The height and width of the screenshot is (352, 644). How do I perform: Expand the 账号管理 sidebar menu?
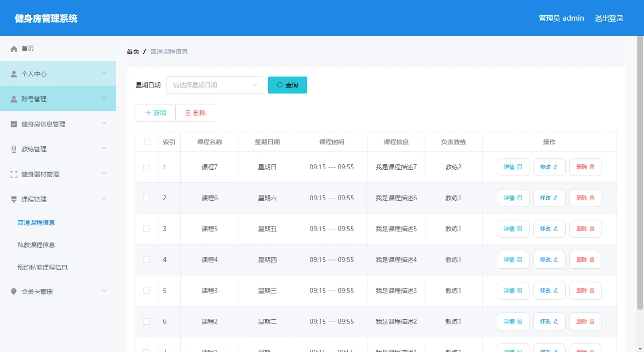coord(58,99)
